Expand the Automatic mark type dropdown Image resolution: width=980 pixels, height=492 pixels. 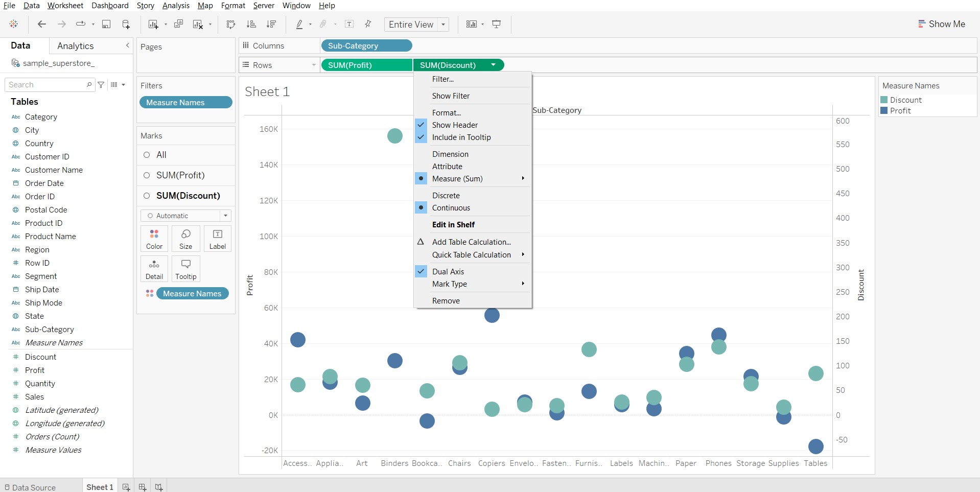pos(225,216)
